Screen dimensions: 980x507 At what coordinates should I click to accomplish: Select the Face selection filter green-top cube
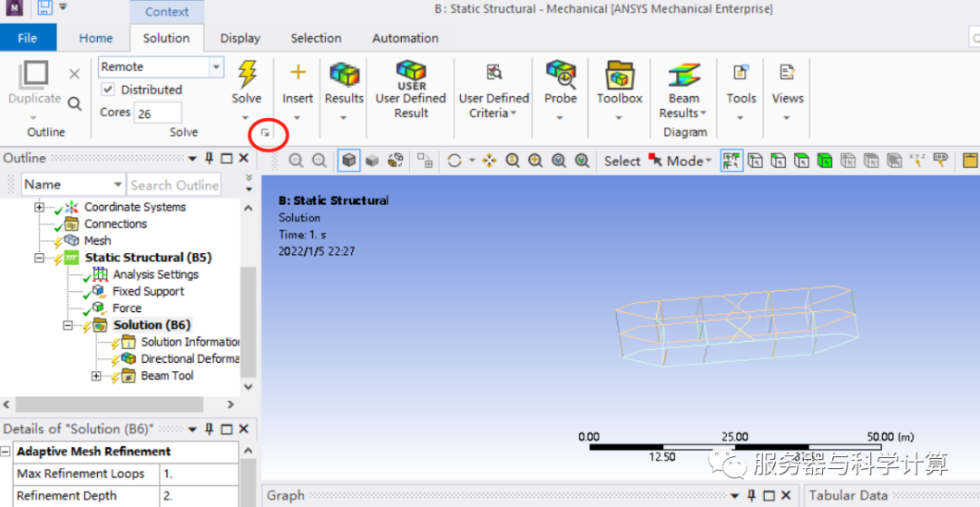pyautogui.click(x=802, y=161)
